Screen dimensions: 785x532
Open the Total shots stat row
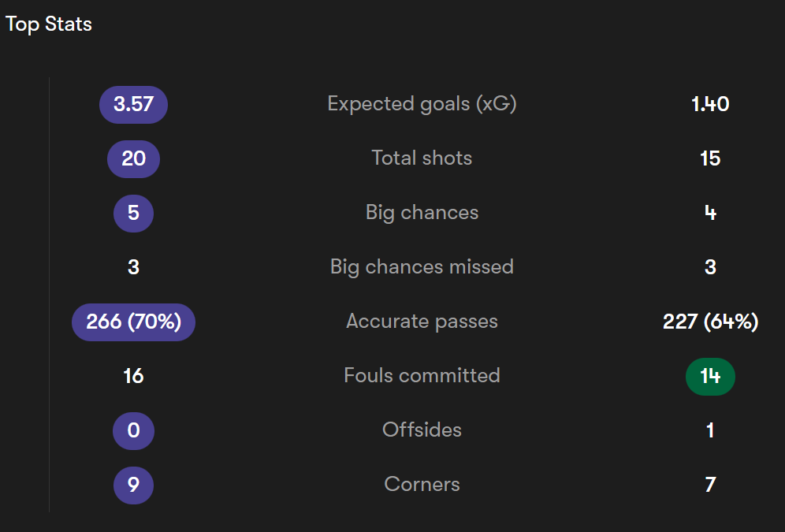click(x=422, y=158)
